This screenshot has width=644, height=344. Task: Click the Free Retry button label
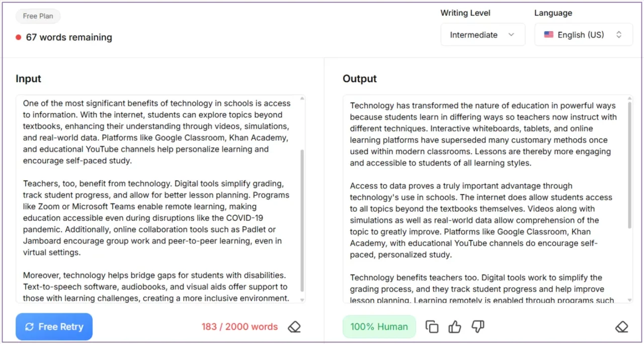(x=61, y=327)
